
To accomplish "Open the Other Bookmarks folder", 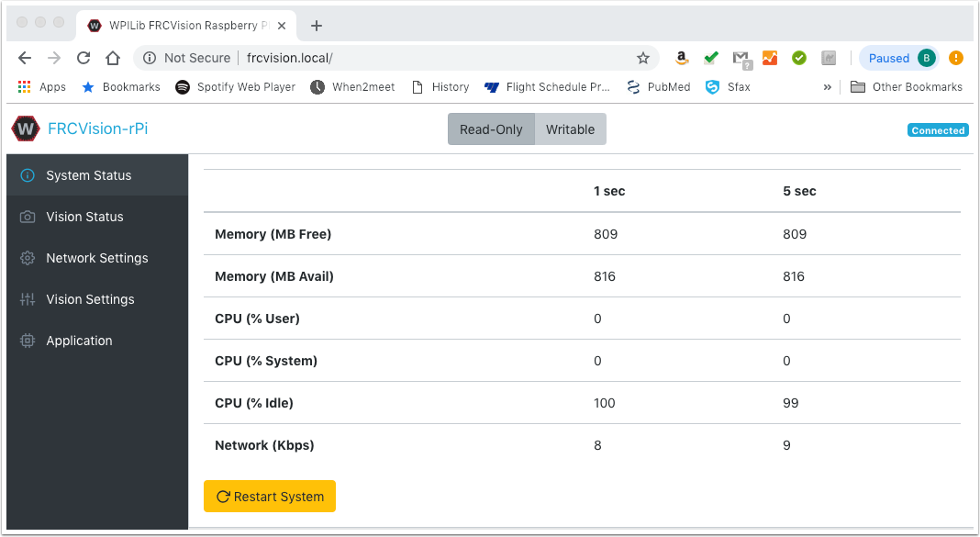I will (x=906, y=87).
